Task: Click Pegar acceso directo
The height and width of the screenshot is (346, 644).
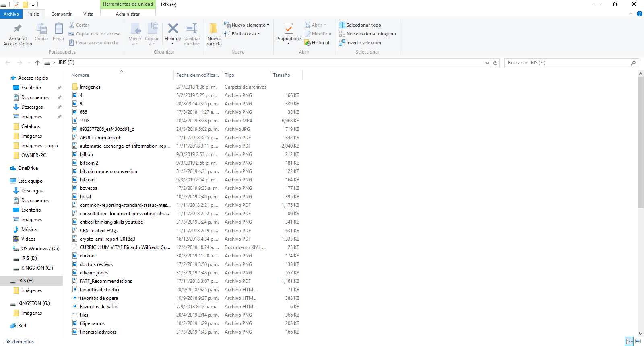Action: [93, 43]
